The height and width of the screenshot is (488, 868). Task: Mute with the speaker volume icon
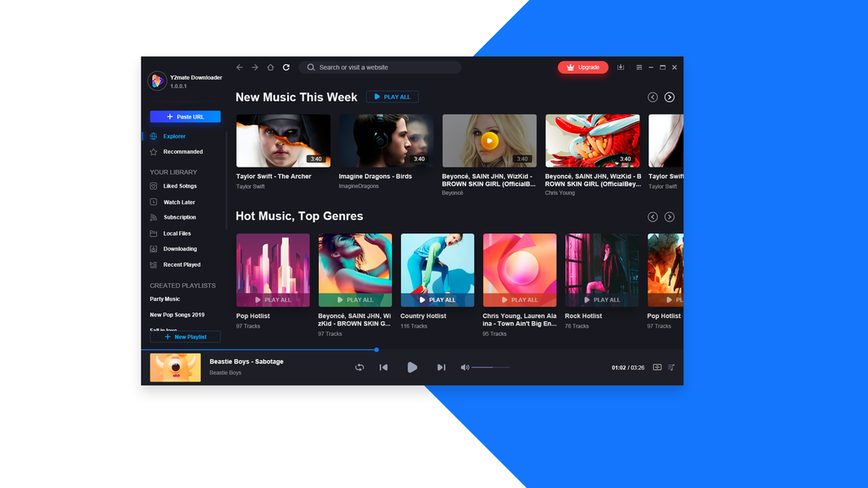click(x=465, y=368)
